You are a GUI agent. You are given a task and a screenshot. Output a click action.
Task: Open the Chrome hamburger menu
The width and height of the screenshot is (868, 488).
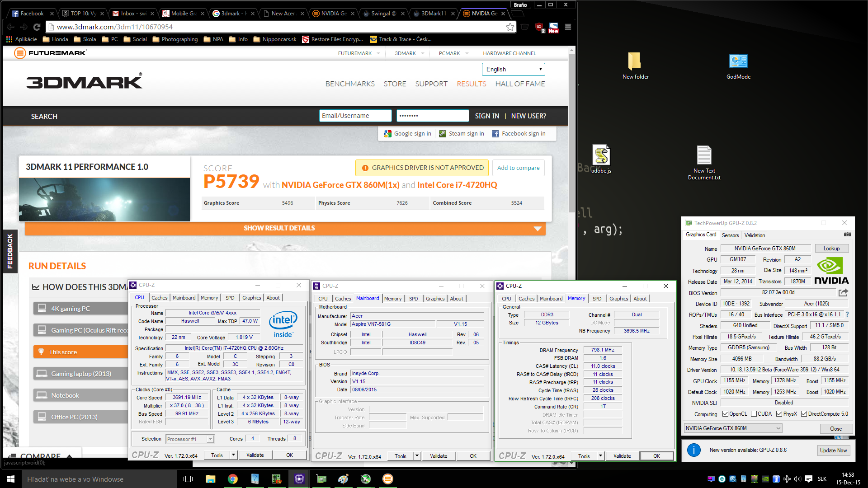coord(568,27)
